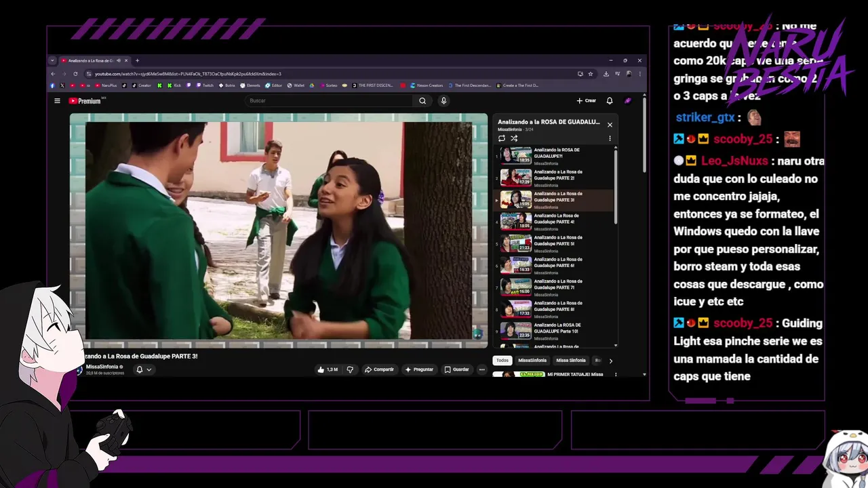This screenshot has height=488, width=868.
Task: Dislike the video with thumbs-down icon
Action: [x=350, y=369]
